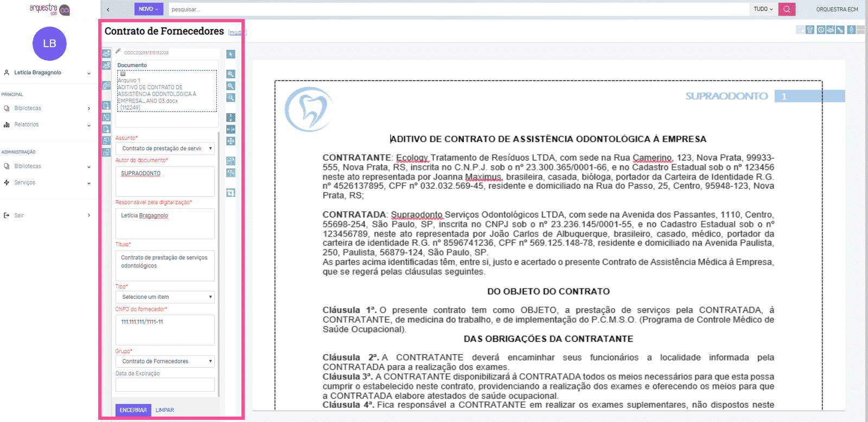
Task: Fit document to height with vertical arrows
Action: pos(231,117)
